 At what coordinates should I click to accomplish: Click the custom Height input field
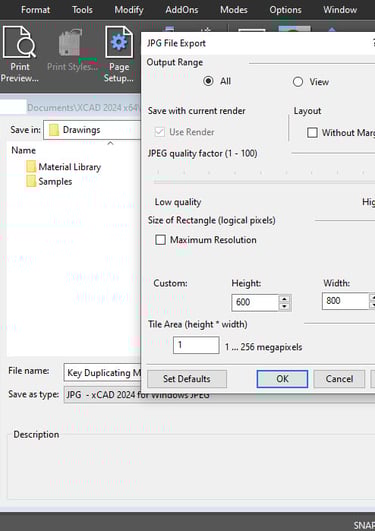(255, 302)
